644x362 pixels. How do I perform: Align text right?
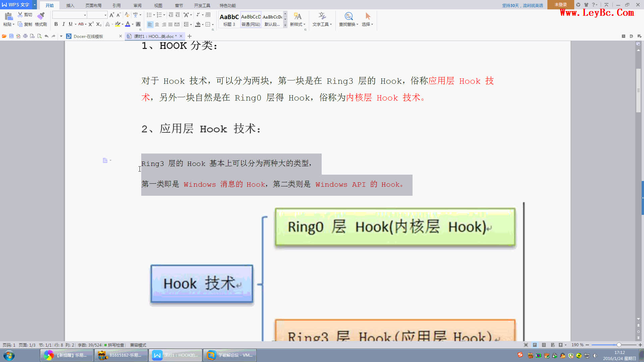[x=164, y=24]
